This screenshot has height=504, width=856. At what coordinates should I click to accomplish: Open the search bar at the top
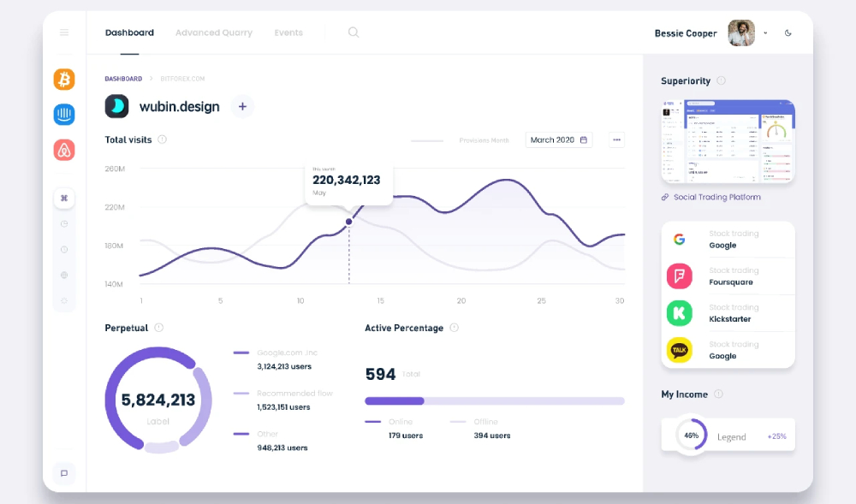click(354, 33)
